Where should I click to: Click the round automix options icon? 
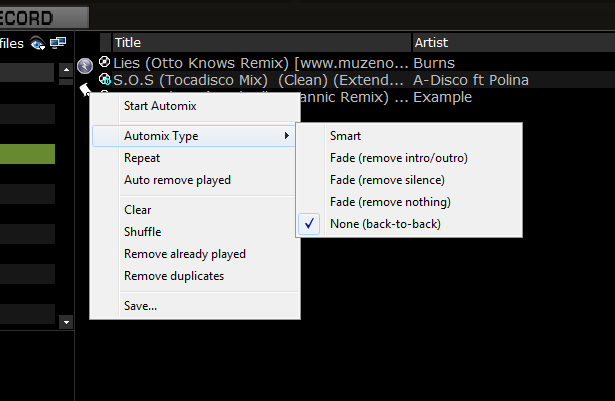[x=84, y=66]
